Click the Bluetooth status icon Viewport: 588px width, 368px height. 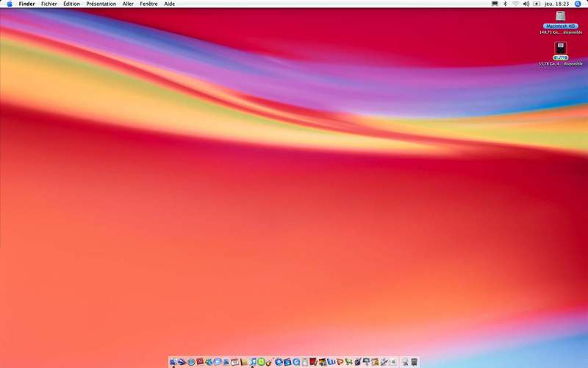(x=505, y=4)
